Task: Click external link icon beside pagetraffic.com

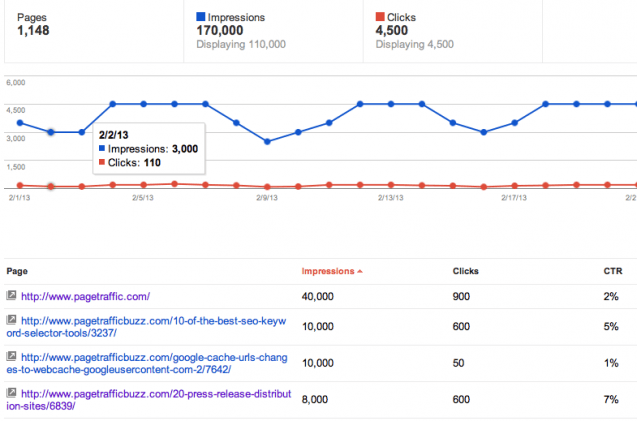Action: pyautogui.click(x=11, y=295)
